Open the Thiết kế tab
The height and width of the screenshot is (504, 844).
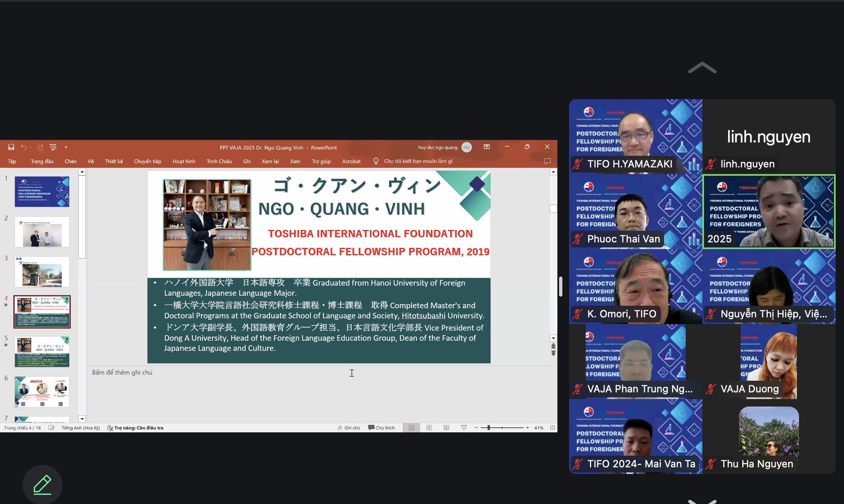(x=114, y=161)
